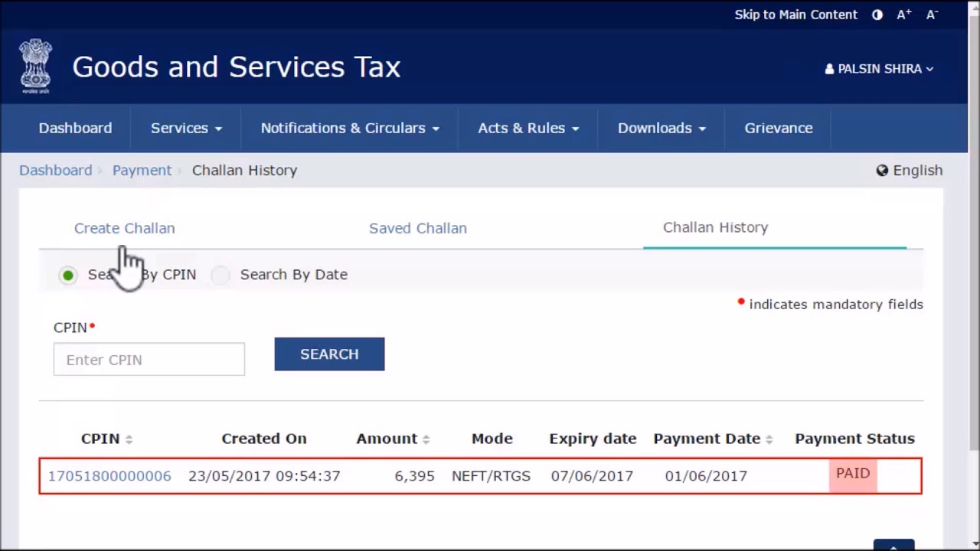Expand the Downloads menu
The height and width of the screenshot is (551, 980).
[661, 128]
